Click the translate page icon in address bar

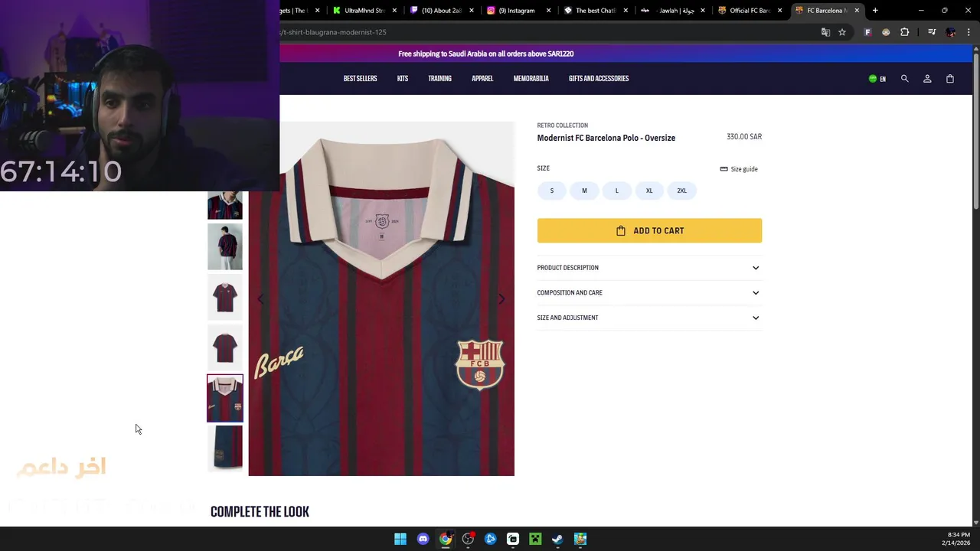click(x=825, y=32)
